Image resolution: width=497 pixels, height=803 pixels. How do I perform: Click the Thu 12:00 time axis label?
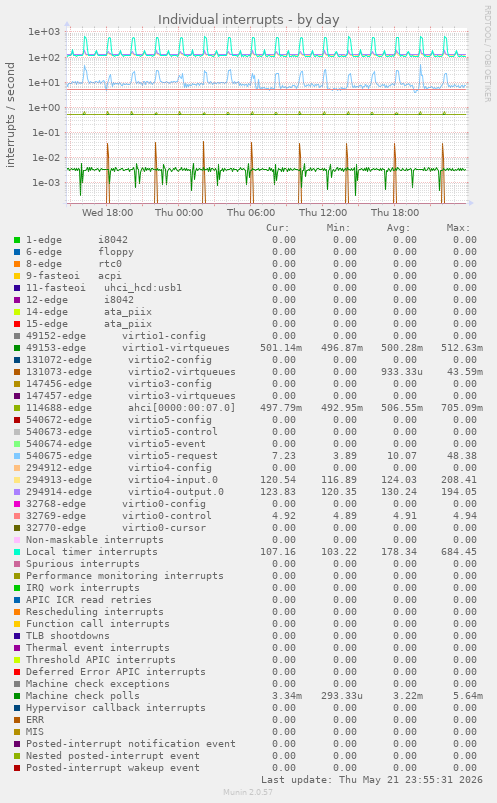(323, 213)
